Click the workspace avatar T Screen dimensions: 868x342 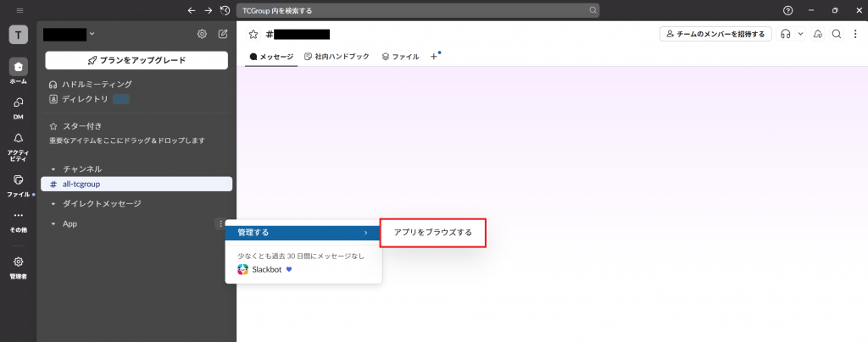click(19, 34)
